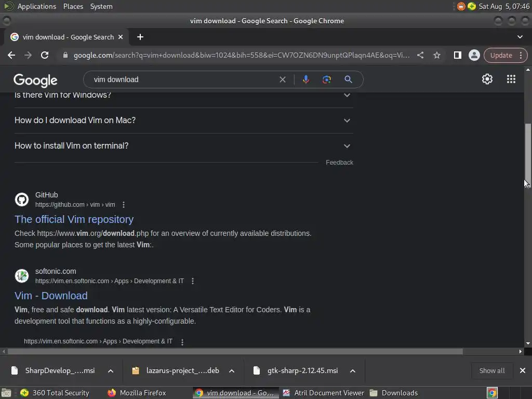Click the softonic.com favicon

22,276
